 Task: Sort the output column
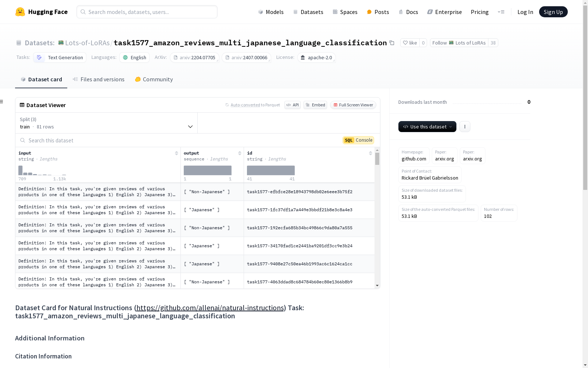[x=240, y=153]
